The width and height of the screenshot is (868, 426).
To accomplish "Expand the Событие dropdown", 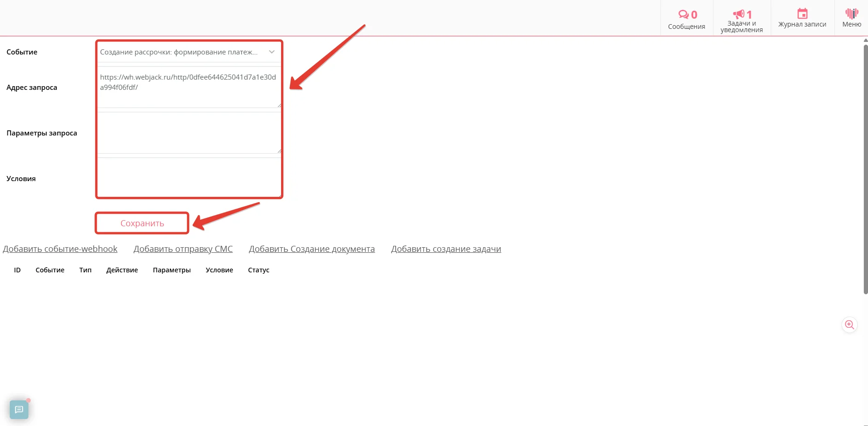I will pos(189,52).
